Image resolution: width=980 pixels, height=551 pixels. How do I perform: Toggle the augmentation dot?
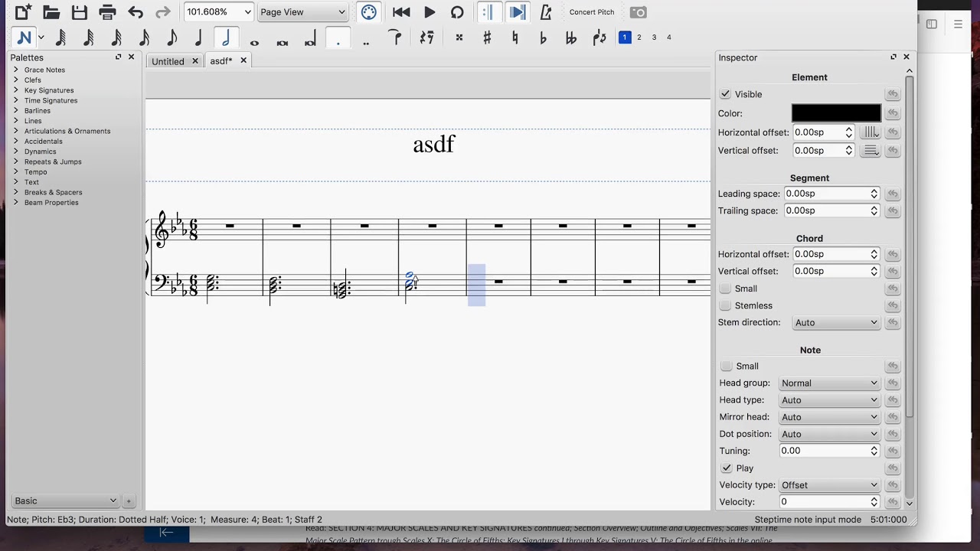pos(338,37)
